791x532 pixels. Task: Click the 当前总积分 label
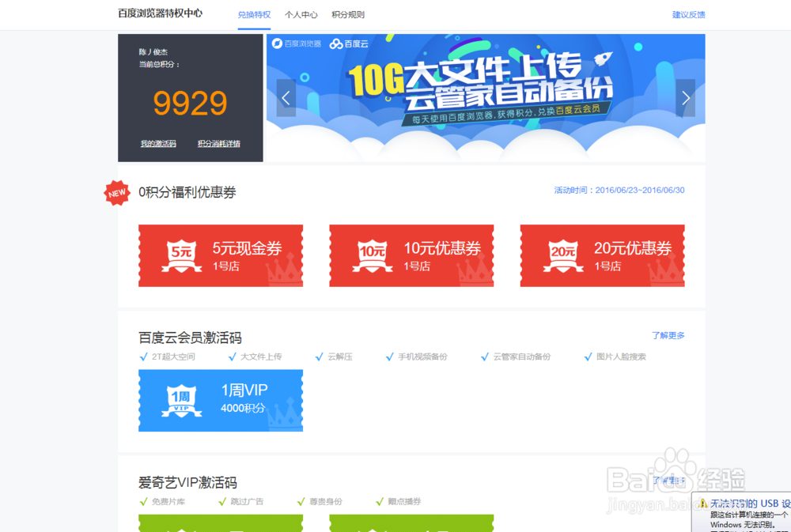pos(160,65)
